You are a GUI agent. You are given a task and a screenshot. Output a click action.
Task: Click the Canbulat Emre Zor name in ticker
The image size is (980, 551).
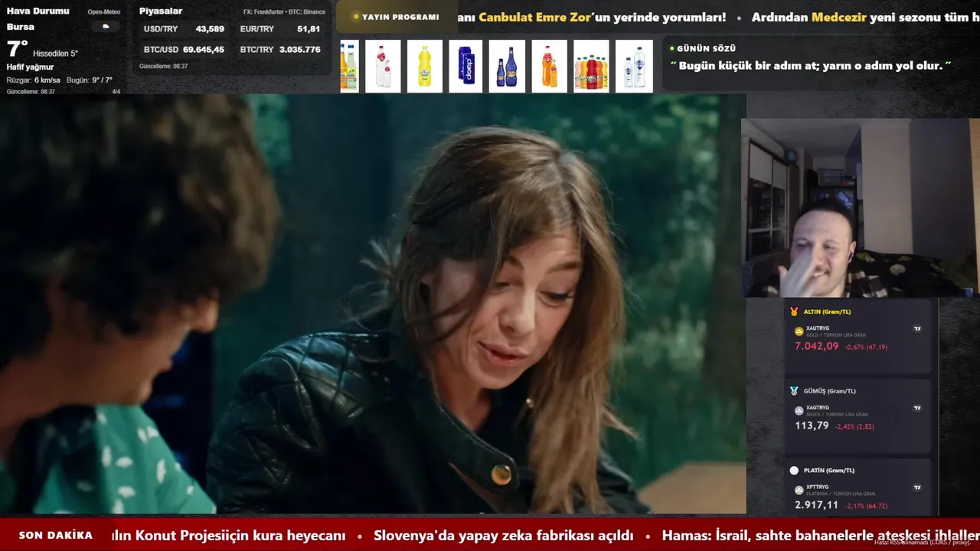tap(535, 17)
